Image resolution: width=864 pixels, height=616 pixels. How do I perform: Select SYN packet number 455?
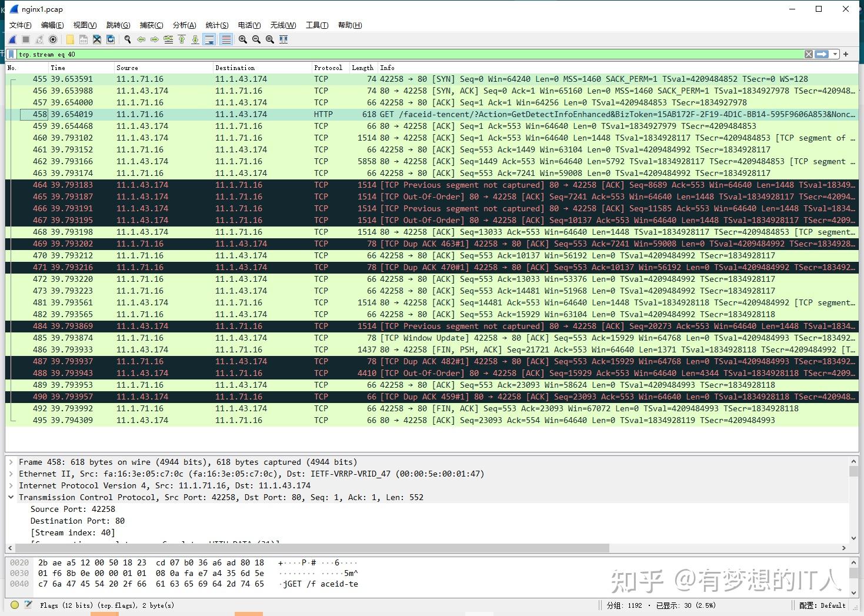(432, 79)
